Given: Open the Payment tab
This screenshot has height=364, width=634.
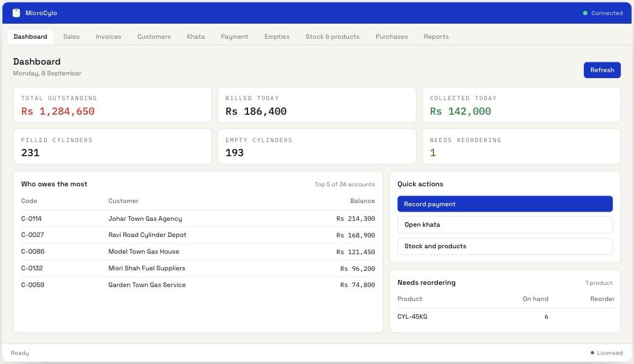Looking at the screenshot, I should point(235,37).
